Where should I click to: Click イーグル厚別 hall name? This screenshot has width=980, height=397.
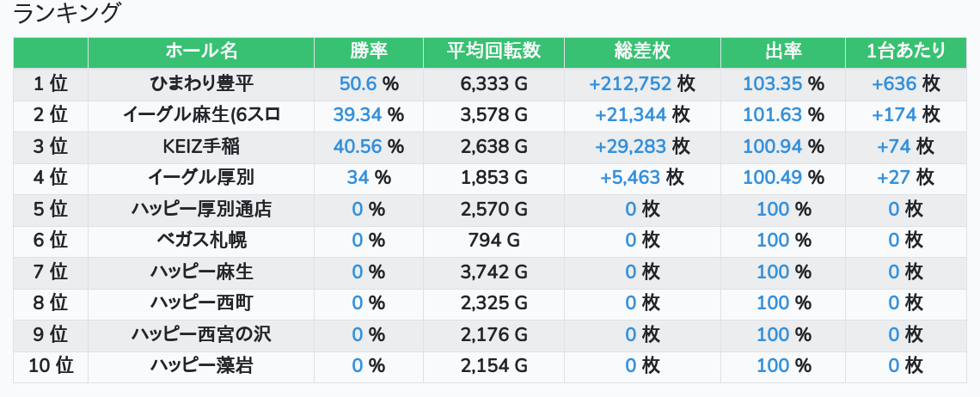point(201,178)
